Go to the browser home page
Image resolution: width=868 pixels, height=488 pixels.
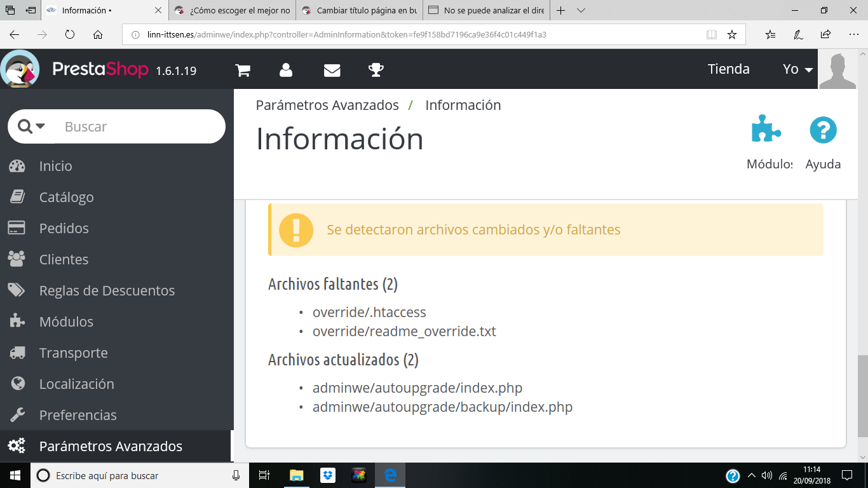pos(98,35)
